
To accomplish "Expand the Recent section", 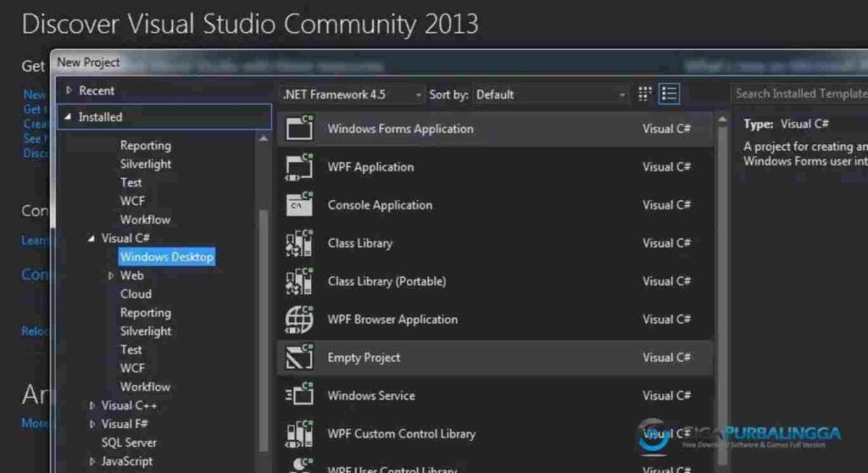I will [x=70, y=91].
